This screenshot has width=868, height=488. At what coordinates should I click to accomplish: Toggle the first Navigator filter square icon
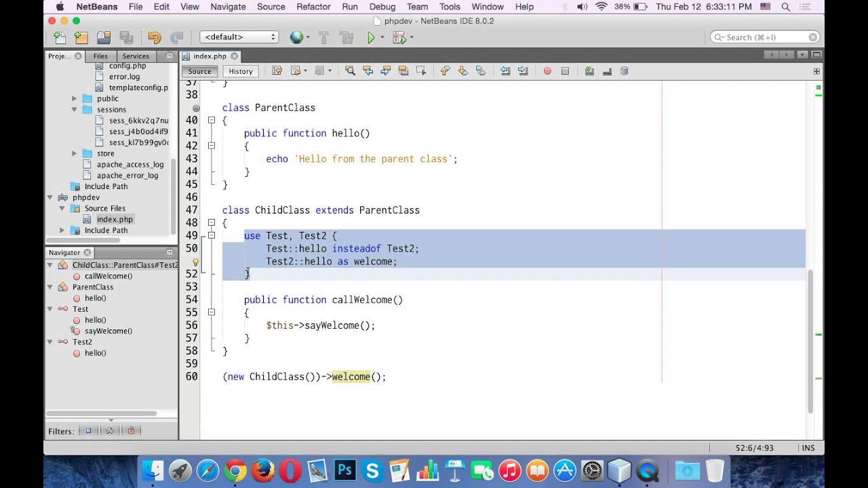[88, 430]
